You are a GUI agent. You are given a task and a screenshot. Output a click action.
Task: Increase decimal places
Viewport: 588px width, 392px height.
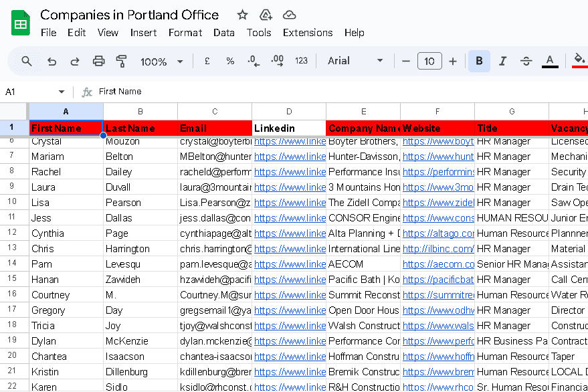tap(277, 61)
